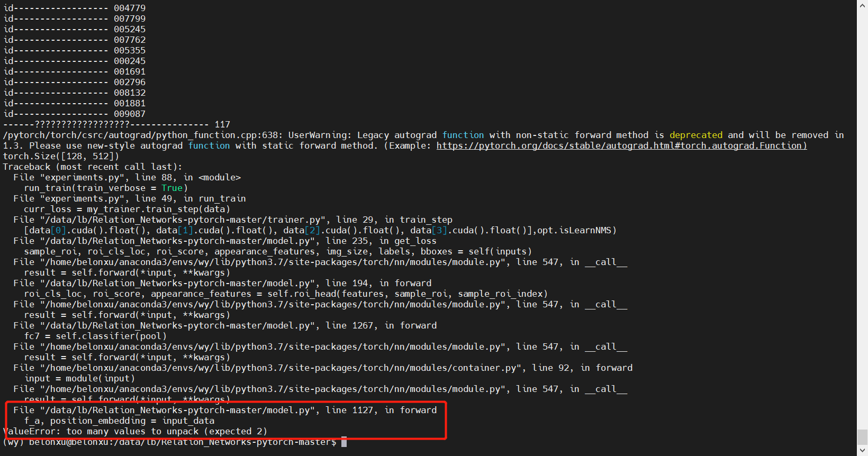This screenshot has height=456, width=868.
Task: Click the "experiments.py", line 49 entry
Action: pyautogui.click(x=130, y=198)
